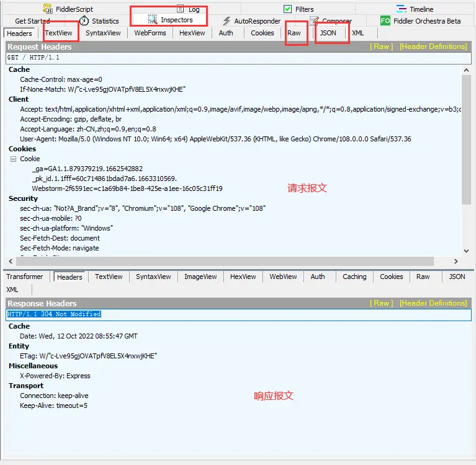Select the request Cookies tab

[x=263, y=33]
